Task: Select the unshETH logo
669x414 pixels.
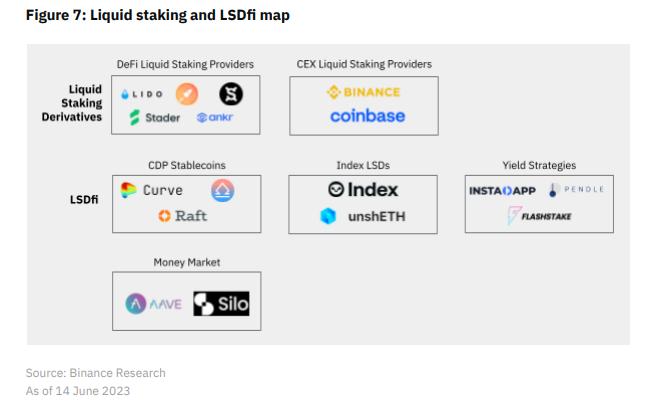Action: click(363, 215)
